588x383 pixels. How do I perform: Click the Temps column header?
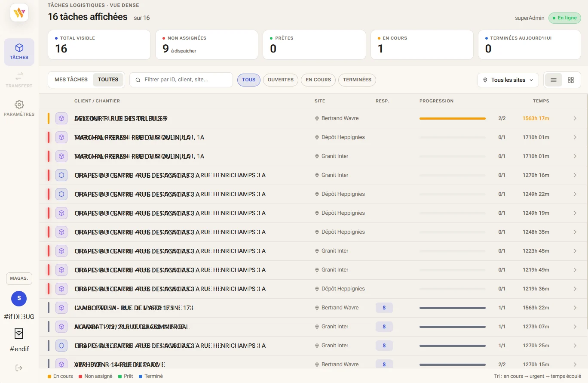click(x=541, y=101)
